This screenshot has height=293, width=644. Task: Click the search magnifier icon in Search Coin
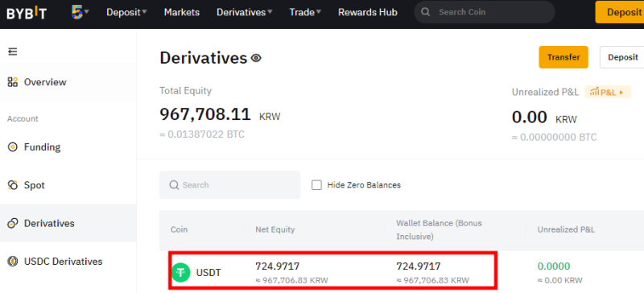(x=426, y=12)
